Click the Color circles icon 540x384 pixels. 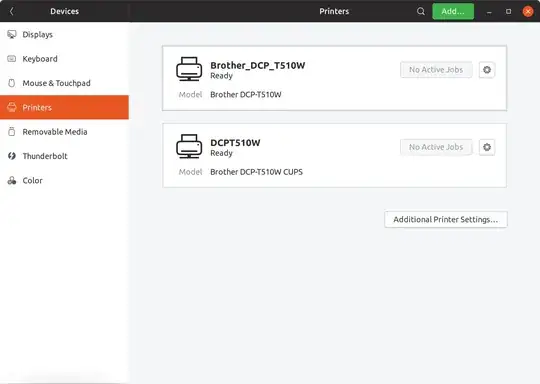(x=12, y=180)
